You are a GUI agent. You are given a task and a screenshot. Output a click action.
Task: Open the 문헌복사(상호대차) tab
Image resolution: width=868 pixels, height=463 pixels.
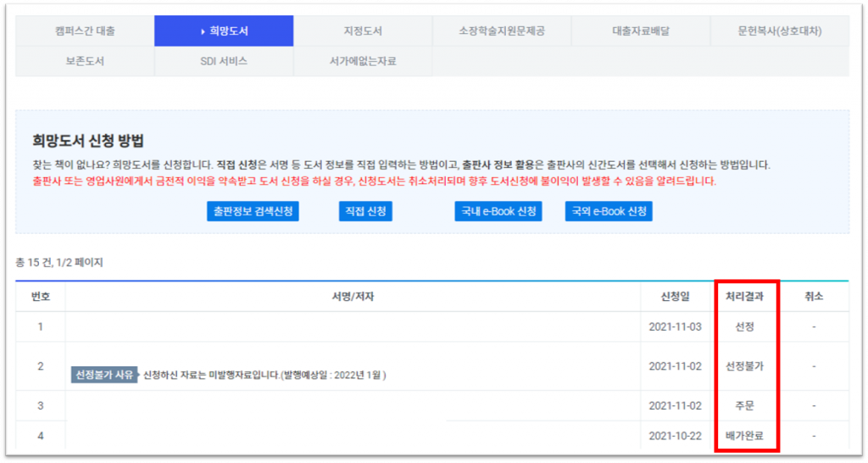pos(779,31)
